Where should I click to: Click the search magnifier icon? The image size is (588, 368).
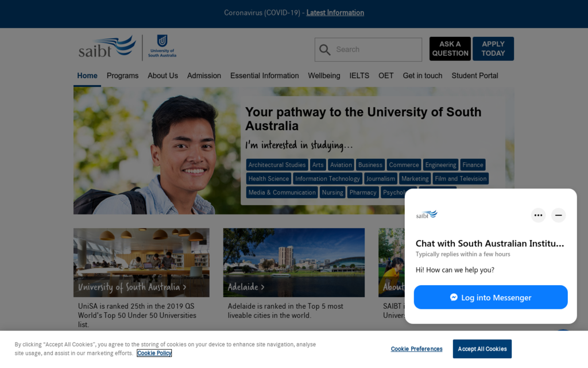coord(325,49)
